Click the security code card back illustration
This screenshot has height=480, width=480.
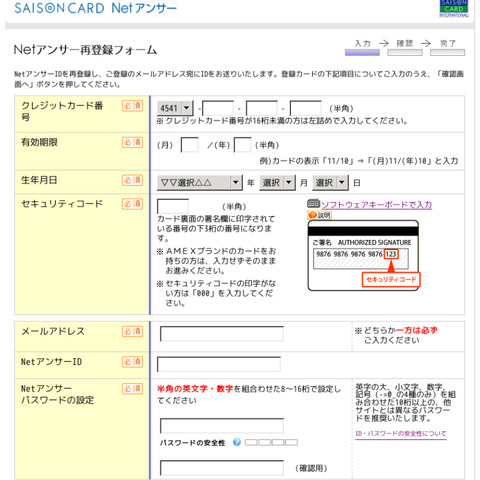363,255
